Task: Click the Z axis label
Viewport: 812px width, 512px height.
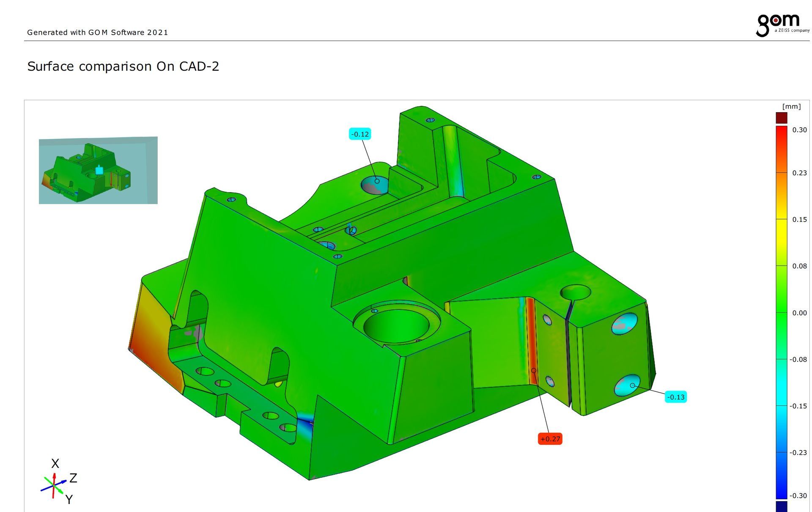Action: tap(73, 478)
